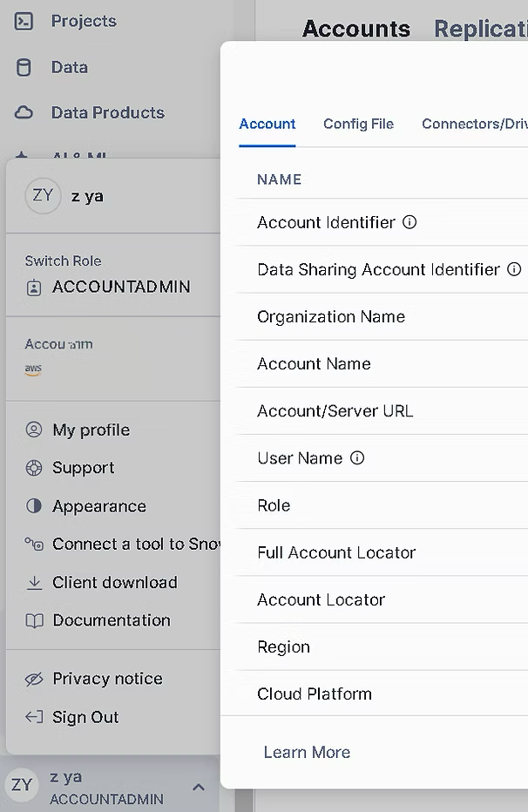Click info icon beside Data Sharing Account Identifier
The image size is (528, 812).
(x=514, y=269)
